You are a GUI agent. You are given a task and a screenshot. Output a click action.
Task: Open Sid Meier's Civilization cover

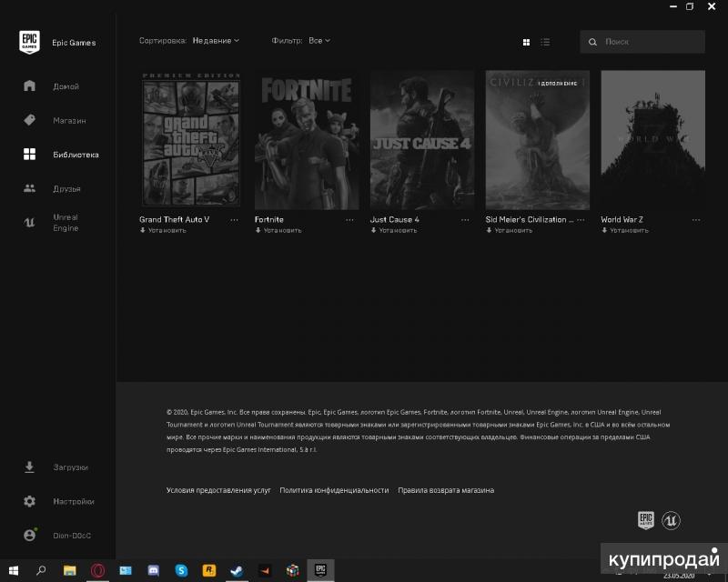[538, 140]
